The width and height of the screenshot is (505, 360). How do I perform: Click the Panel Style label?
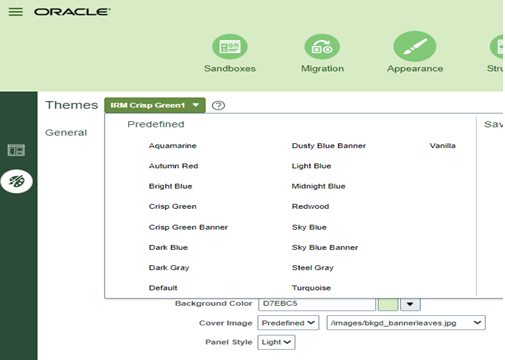(x=229, y=342)
